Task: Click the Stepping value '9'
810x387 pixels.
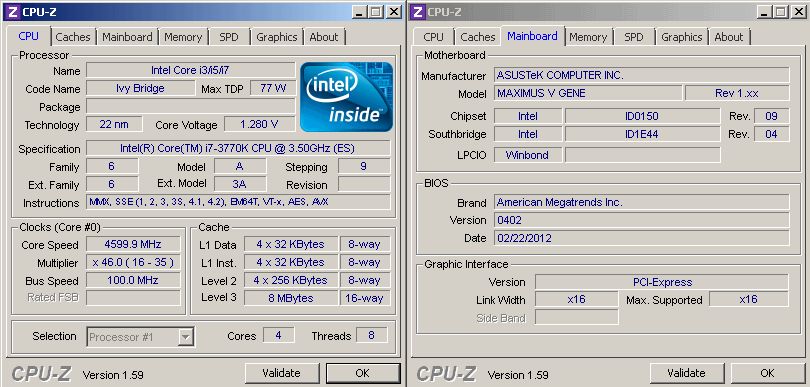Action: (364, 166)
